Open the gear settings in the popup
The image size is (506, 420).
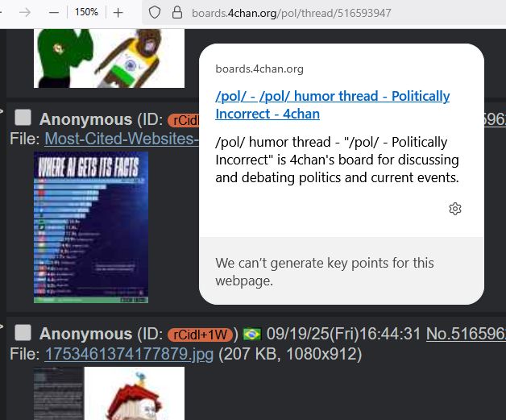455,209
